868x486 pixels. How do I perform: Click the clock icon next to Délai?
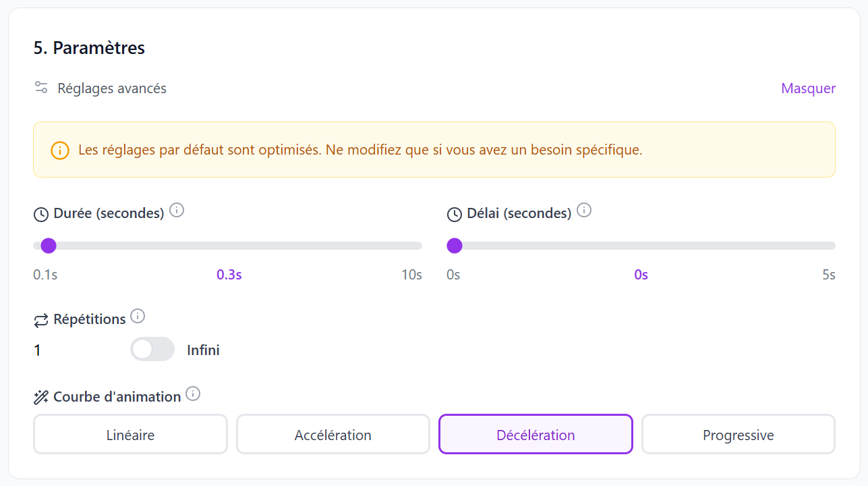(453, 213)
